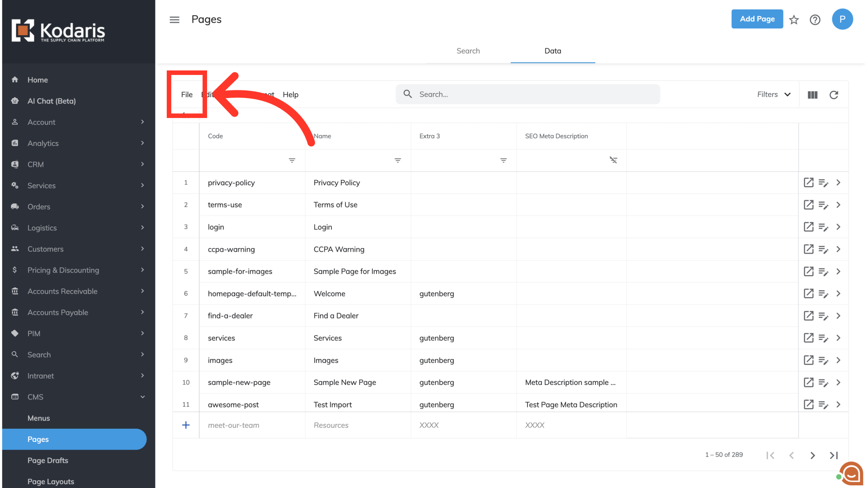The height and width of the screenshot is (488, 868).
Task: Click the refresh grid icon
Action: coord(834,94)
